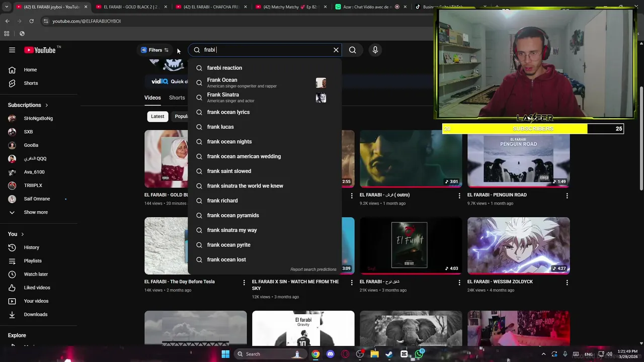Screen dimensions: 644x362
Task: Choose suggestion 'frank ocean pyramids'
Action: (265, 215)
